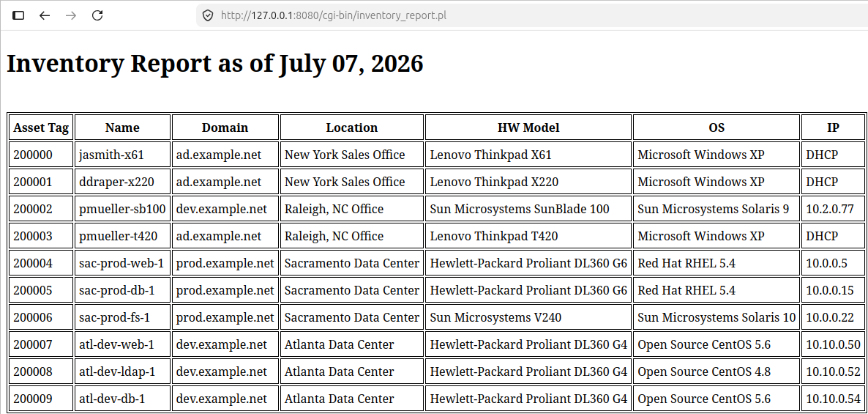Click the pmueller-sb100 name cell

(x=122, y=209)
